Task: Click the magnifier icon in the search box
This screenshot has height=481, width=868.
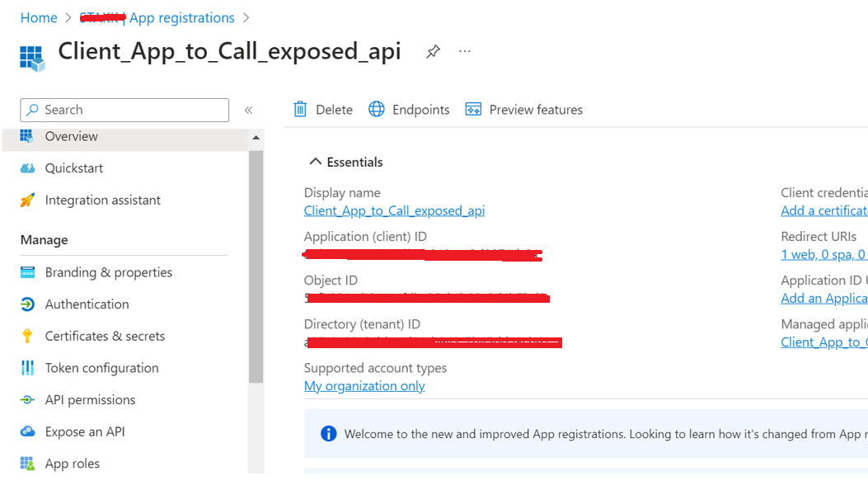Action: pyautogui.click(x=33, y=110)
